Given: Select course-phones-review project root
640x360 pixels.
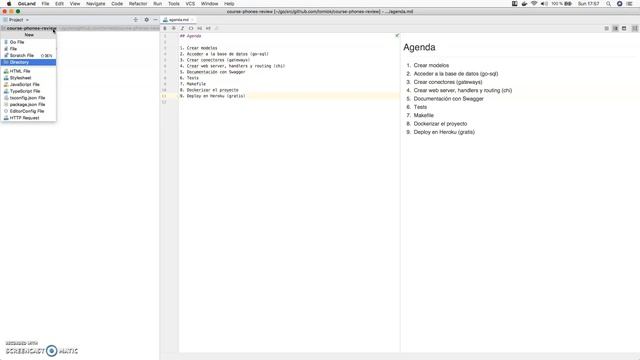Looking at the screenshot, I should pyautogui.click(x=31, y=28).
